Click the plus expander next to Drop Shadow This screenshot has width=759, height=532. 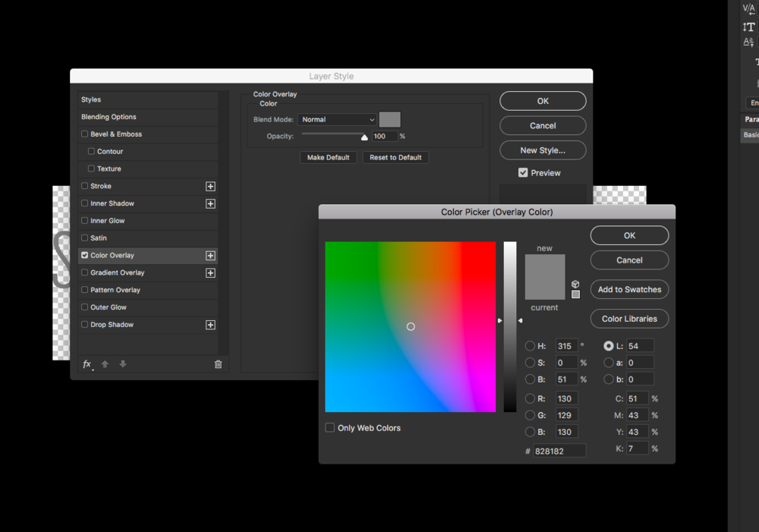coord(210,324)
